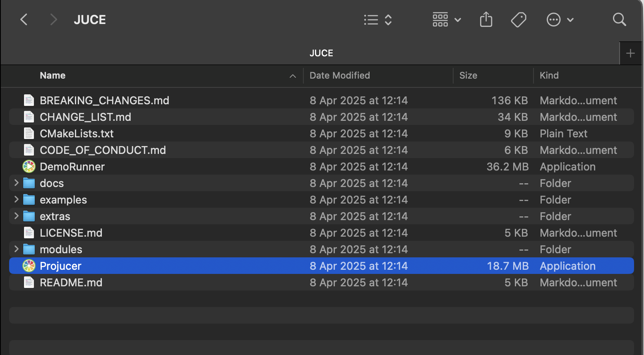Click the BREAKING_CHANGES.md file icon
Image resolution: width=644 pixels, height=355 pixels.
pos(29,100)
